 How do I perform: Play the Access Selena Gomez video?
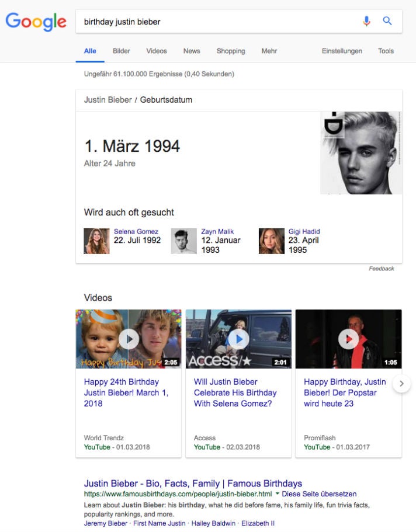[x=238, y=339]
